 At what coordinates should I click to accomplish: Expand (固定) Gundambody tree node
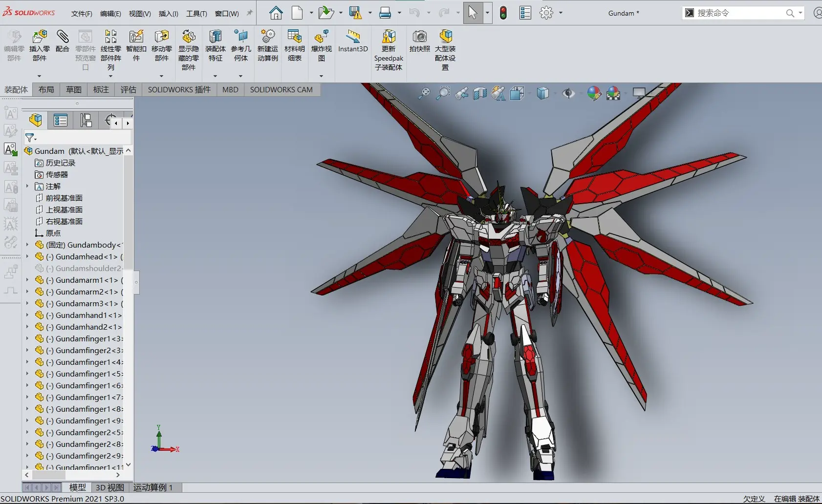(x=27, y=245)
